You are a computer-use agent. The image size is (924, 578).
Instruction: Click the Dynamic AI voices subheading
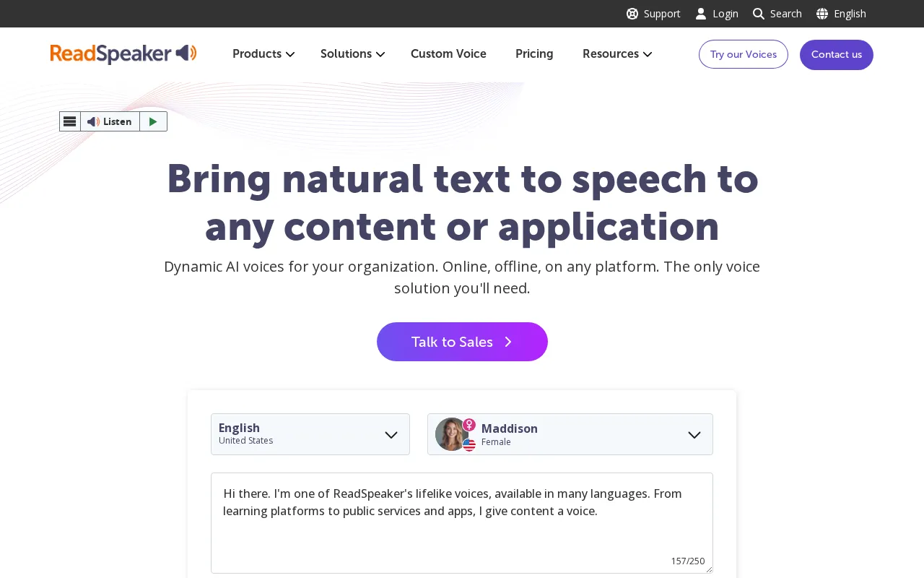[462, 277]
